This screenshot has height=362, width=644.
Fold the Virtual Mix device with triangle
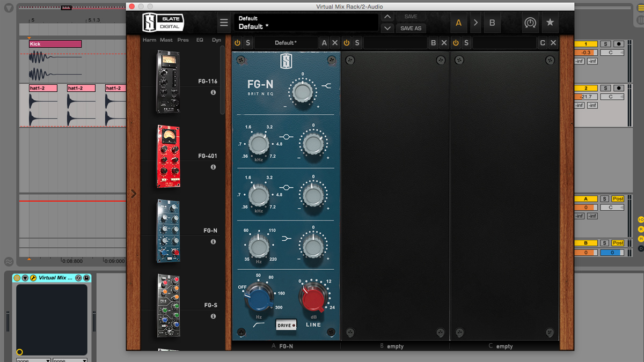point(25,278)
